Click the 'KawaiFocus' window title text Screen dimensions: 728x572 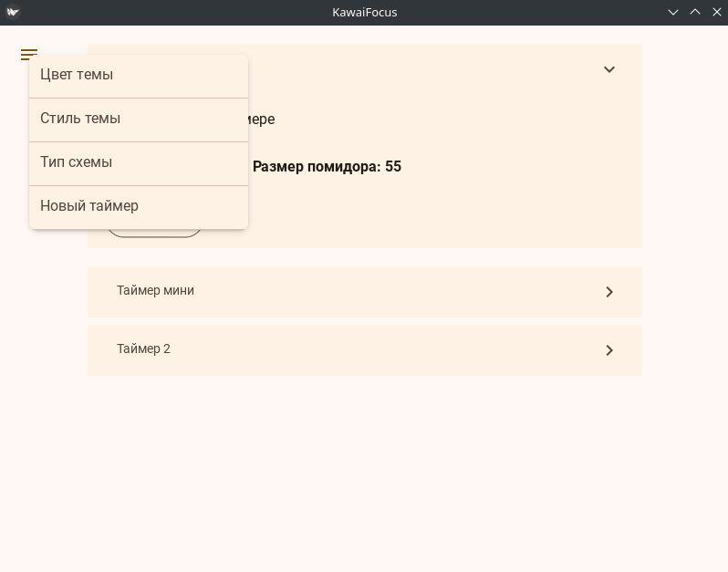(x=364, y=12)
